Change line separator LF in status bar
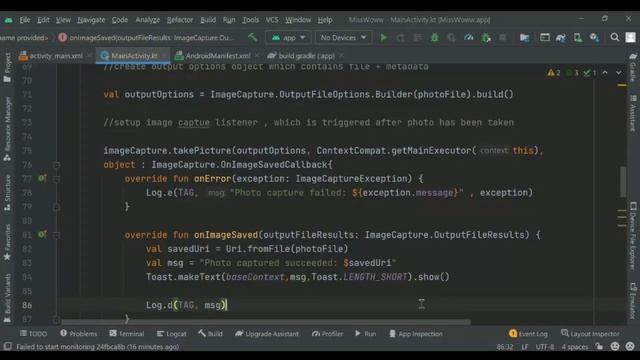Screen dimensions: 640x360 tap(524, 347)
